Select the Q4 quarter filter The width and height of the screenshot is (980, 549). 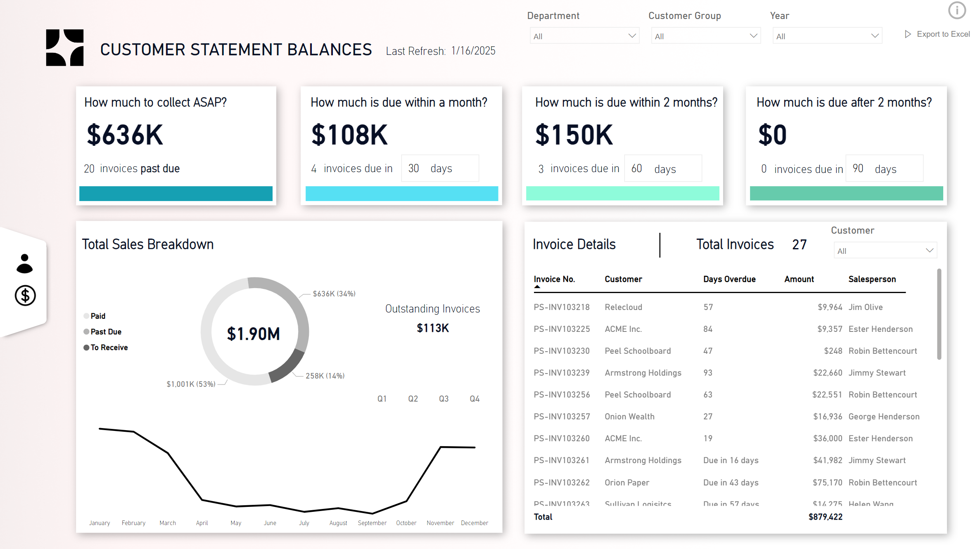[475, 399]
